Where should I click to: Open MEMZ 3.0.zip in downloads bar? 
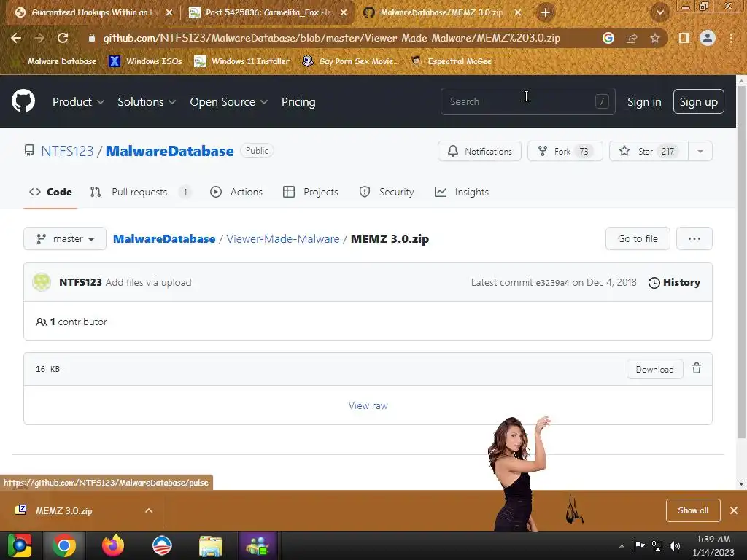(x=64, y=510)
